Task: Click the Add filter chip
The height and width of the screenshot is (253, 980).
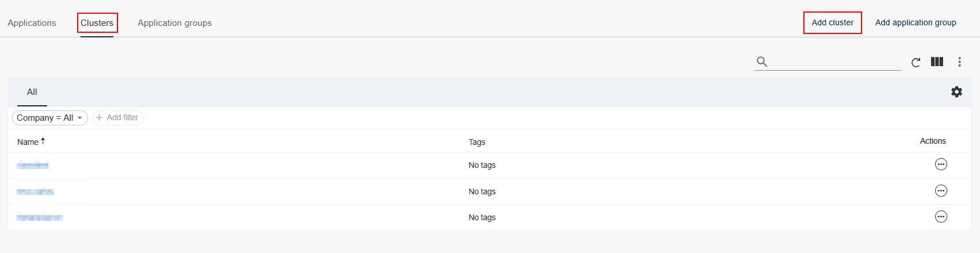Action: pyautogui.click(x=117, y=118)
